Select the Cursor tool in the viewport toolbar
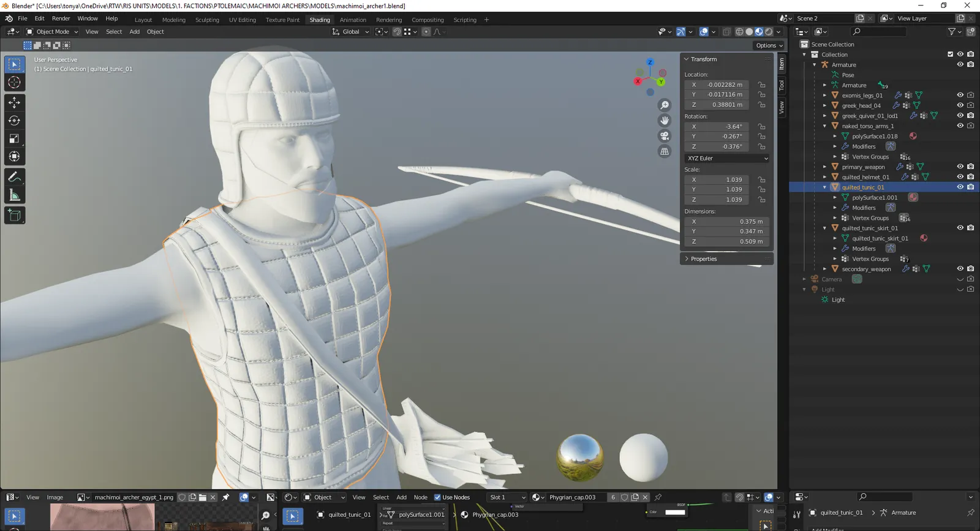 pyautogui.click(x=15, y=83)
